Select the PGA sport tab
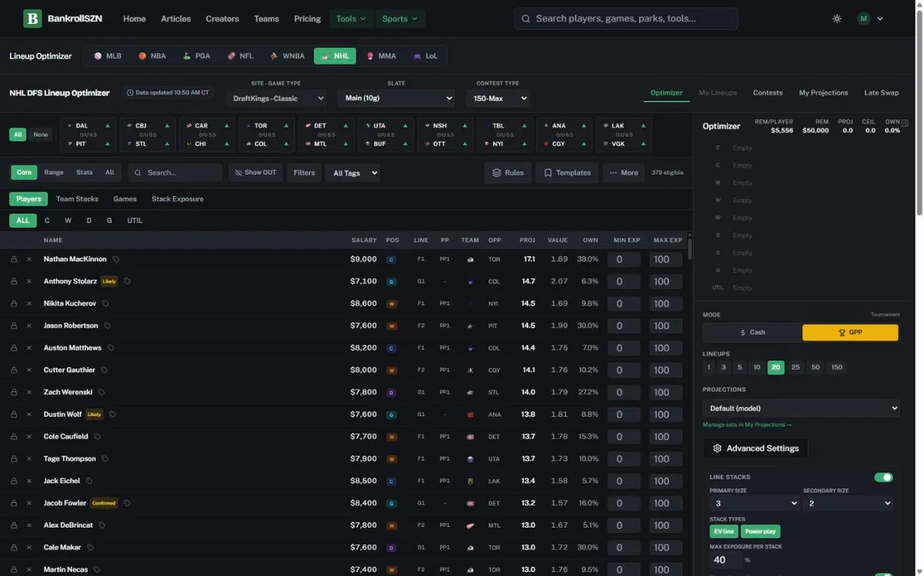Image resolution: width=924 pixels, height=576 pixels. tap(196, 56)
